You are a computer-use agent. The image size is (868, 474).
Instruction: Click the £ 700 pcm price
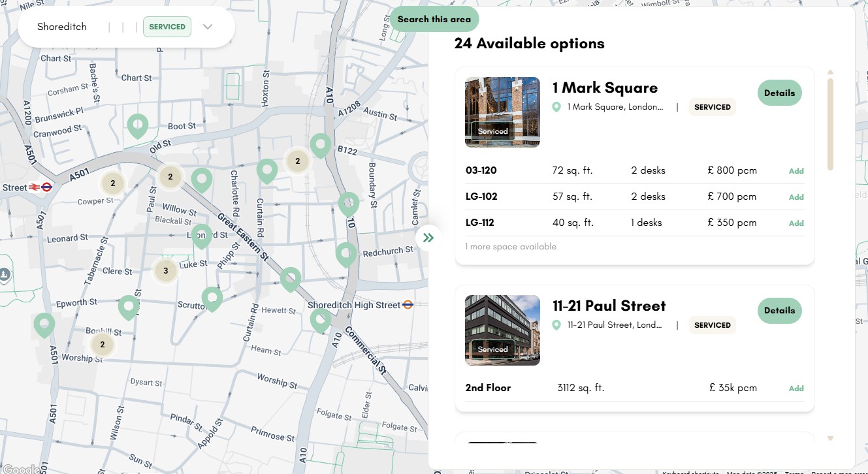point(732,197)
